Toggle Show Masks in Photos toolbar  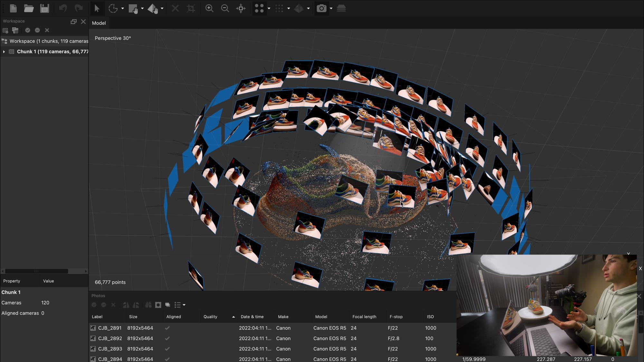tap(158, 305)
